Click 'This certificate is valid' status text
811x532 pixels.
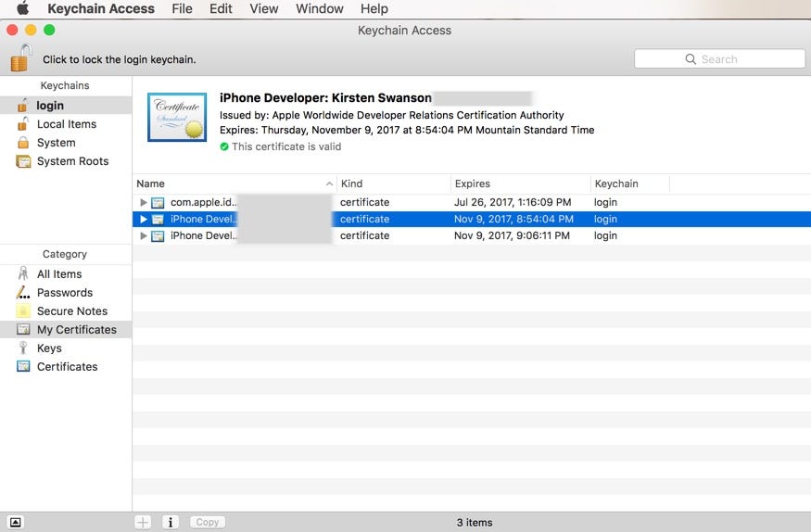[x=286, y=146]
